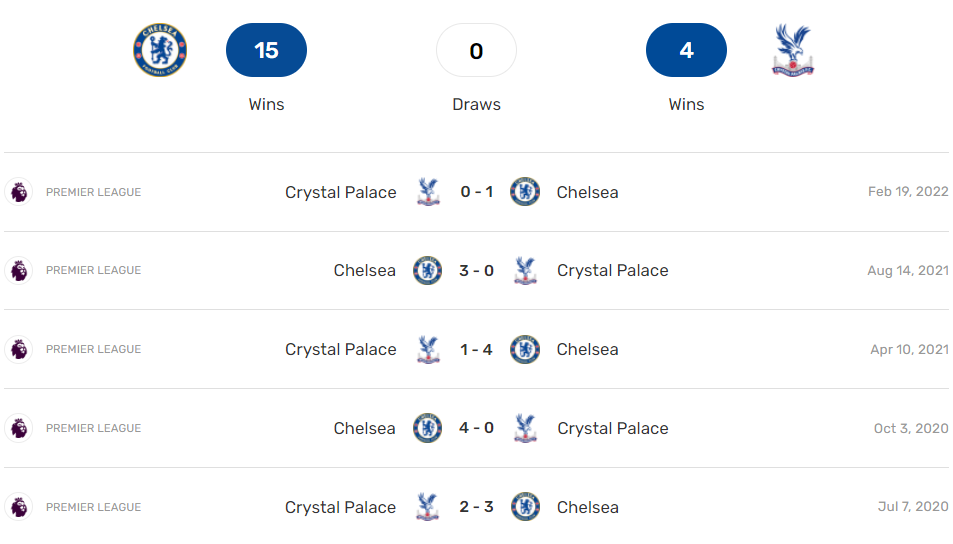
Task: Click Chelsea crest in the 1 - 4 match
Action: click(525, 349)
